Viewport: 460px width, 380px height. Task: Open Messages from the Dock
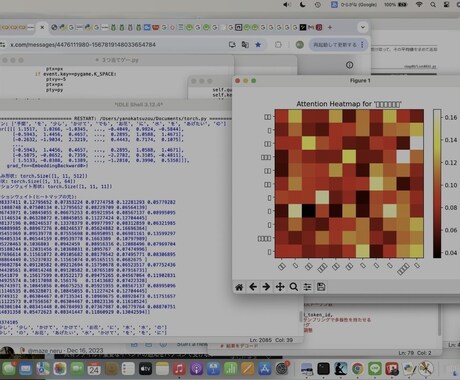click(9, 369)
